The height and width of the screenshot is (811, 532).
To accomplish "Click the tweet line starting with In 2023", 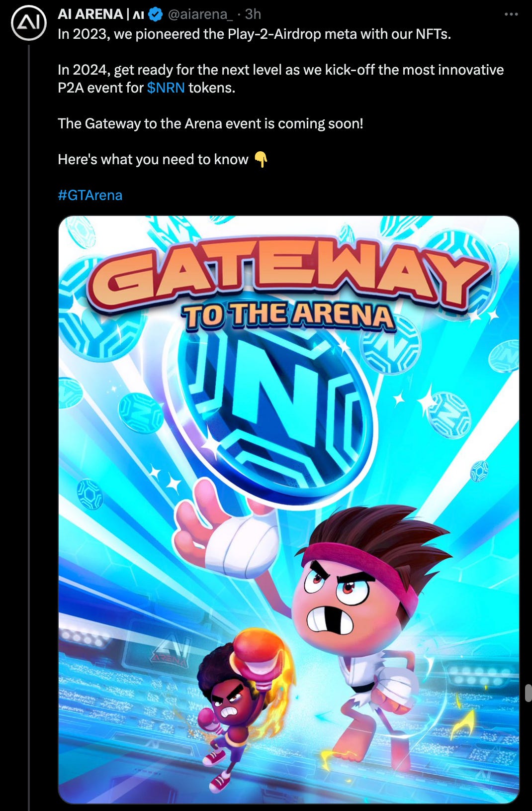I will (255, 34).
